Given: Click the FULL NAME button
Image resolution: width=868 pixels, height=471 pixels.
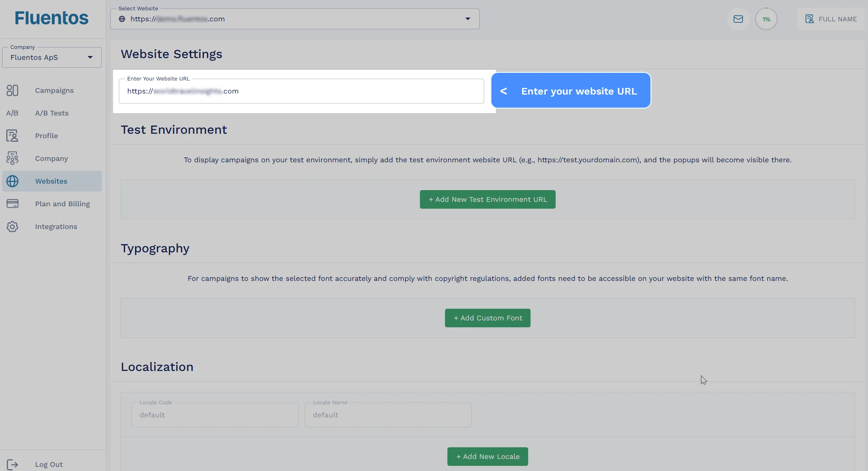Looking at the screenshot, I should click(x=831, y=19).
